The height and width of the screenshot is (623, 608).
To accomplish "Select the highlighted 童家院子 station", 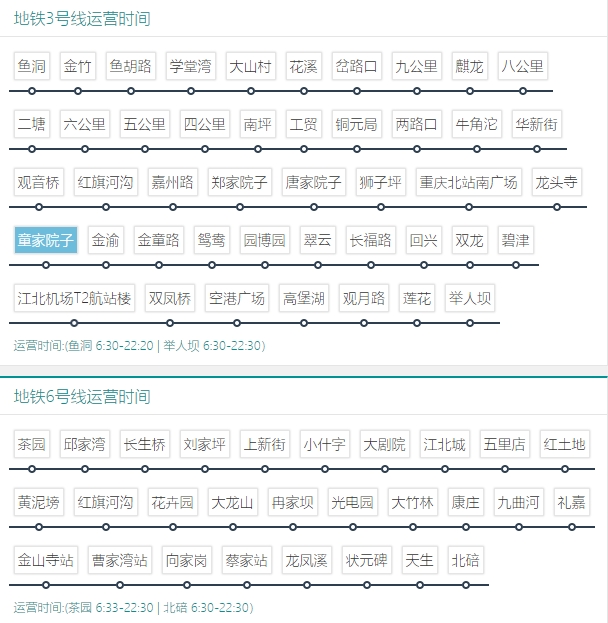I will click(46, 241).
